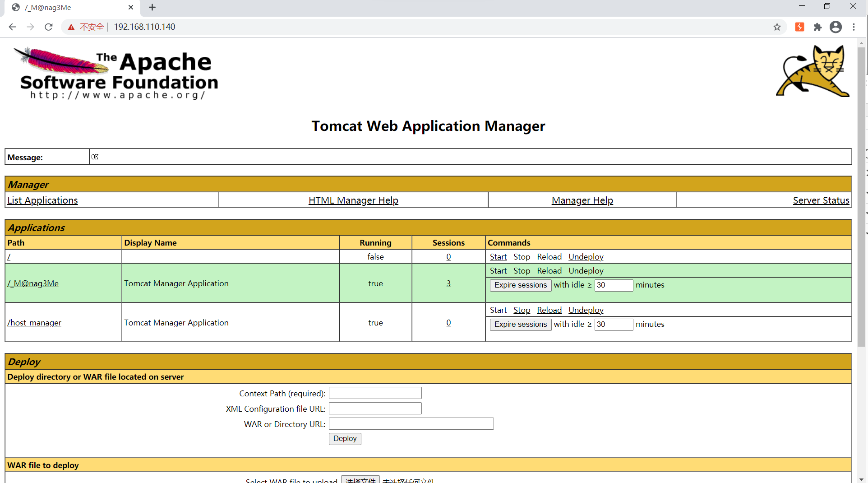Close the /_M@nag3Me browser tab
Image resolution: width=868 pixels, height=483 pixels.
[x=131, y=7]
